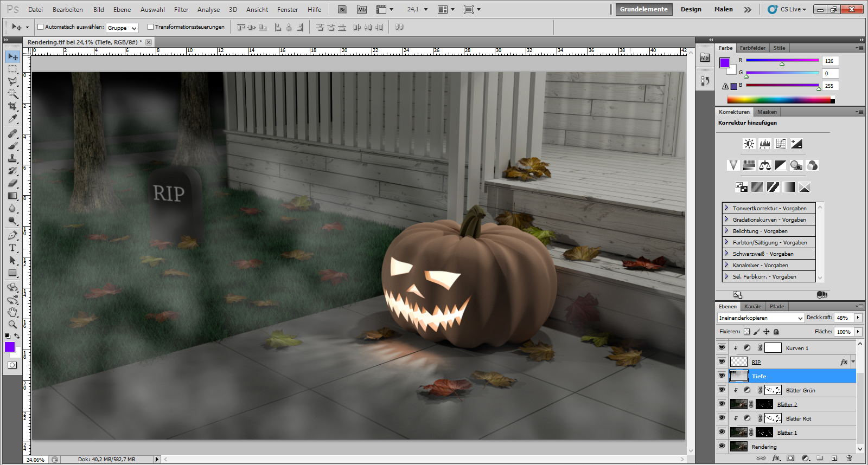The width and height of the screenshot is (868, 465).
Task: Select the Rectangular Marquee tool
Action: tap(12, 69)
